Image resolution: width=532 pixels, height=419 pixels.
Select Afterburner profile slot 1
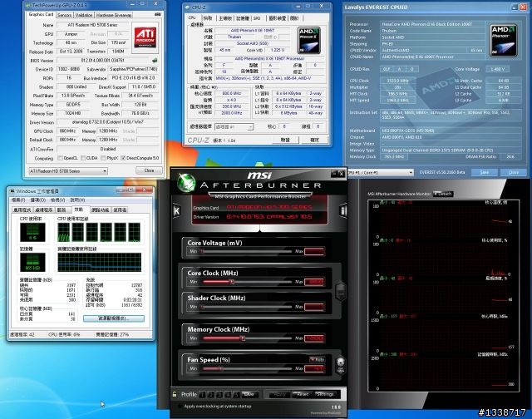tap(203, 395)
